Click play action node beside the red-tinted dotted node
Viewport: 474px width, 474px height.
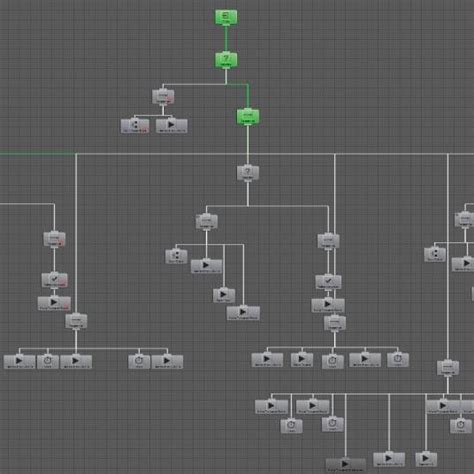[x=172, y=126]
